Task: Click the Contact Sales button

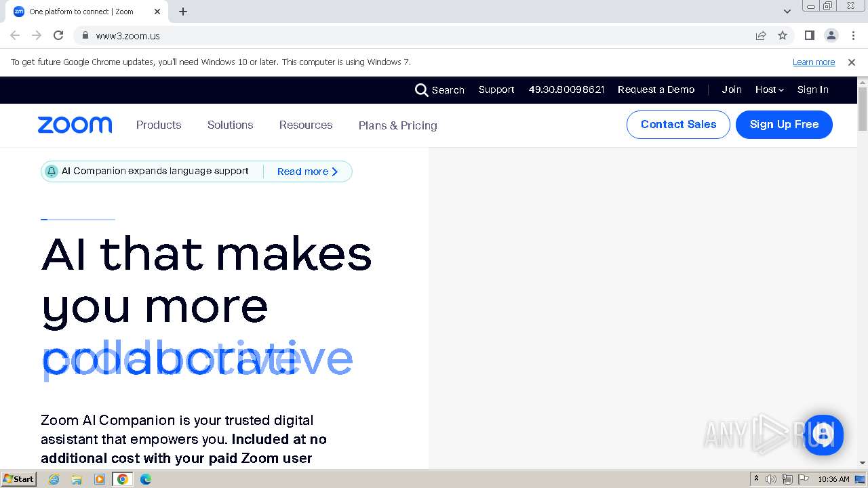Action: (x=678, y=125)
